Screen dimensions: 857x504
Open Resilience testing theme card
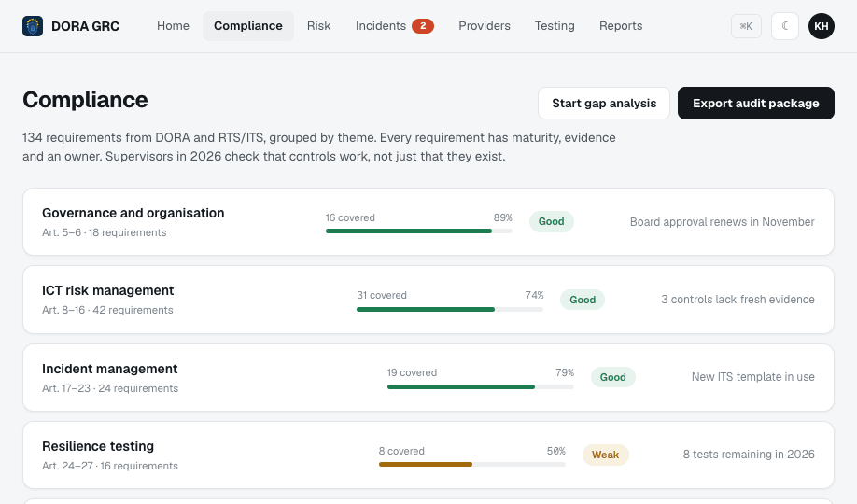(x=428, y=455)
